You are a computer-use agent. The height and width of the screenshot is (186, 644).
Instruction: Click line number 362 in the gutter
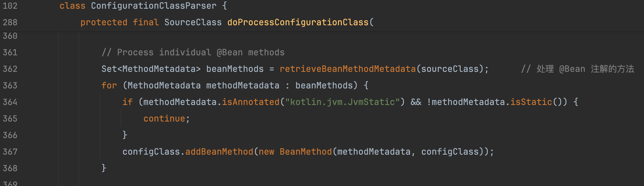pyautogui.click(x=10, y=69)
